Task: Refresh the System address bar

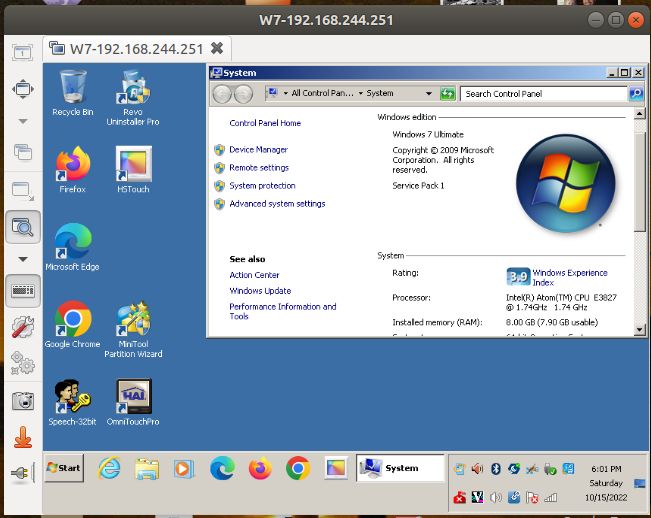Action: tap(448, 94)
